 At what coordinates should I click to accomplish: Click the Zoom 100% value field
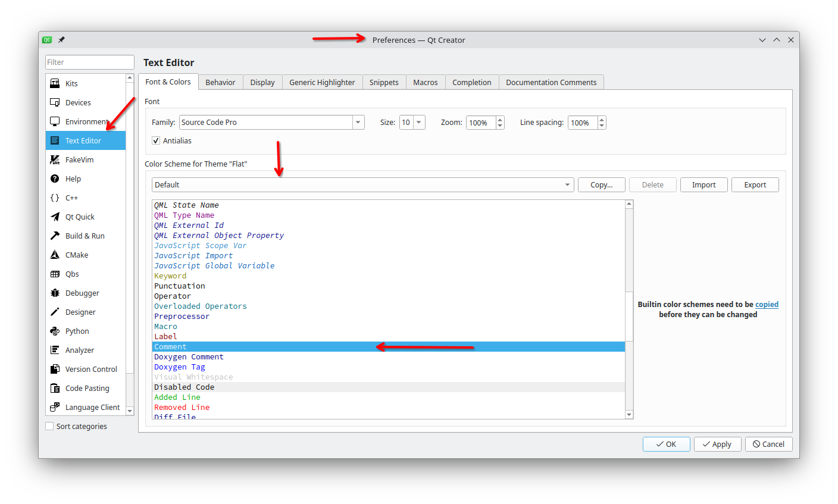pos(481,123)
